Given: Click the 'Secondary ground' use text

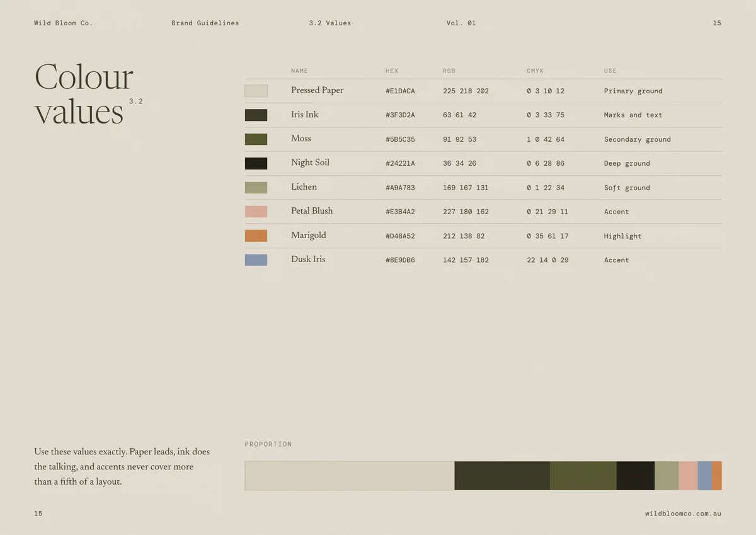Looking at the screenshot, I should [638, 140].
